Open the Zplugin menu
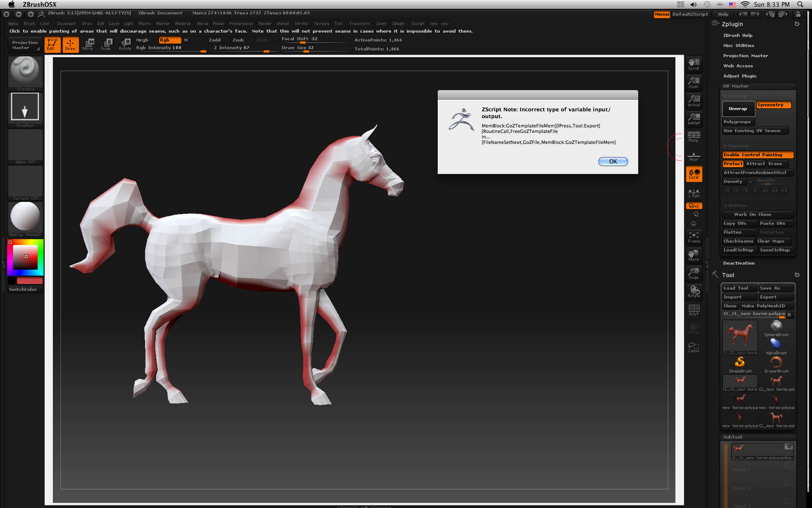This screenshot has height=508, width=812. pos(398,24)
